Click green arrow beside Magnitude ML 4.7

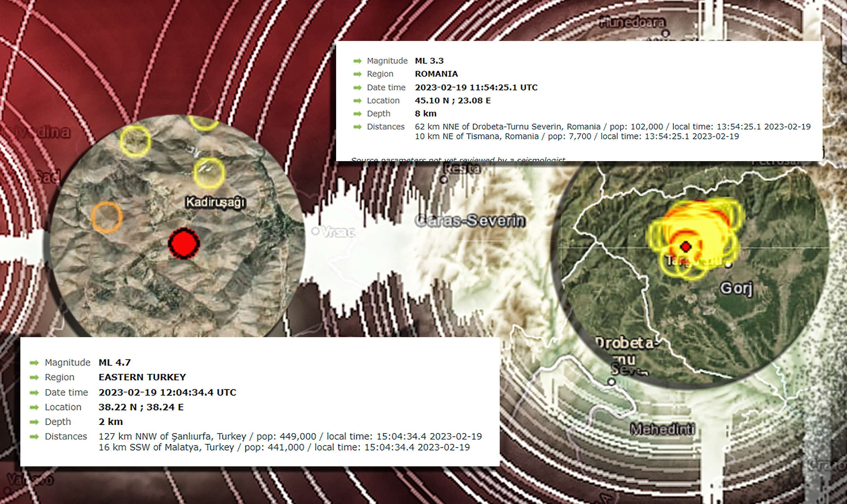[34, 363]
